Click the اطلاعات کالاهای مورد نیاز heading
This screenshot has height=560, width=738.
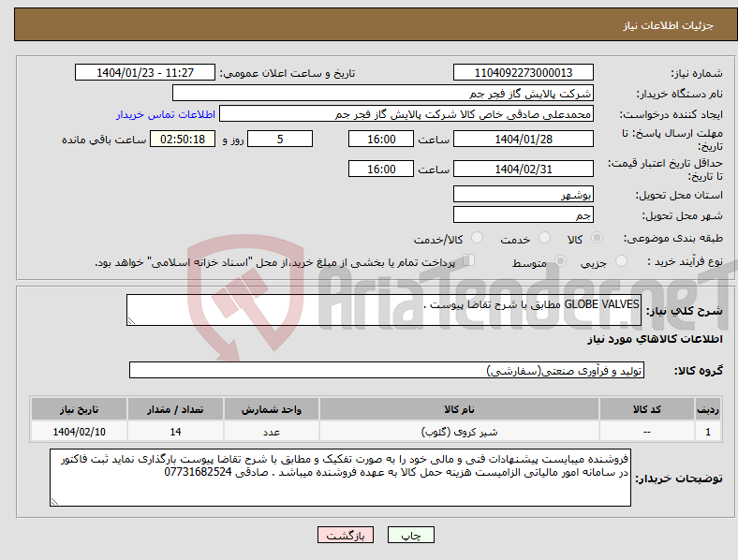tap(655, 339)
